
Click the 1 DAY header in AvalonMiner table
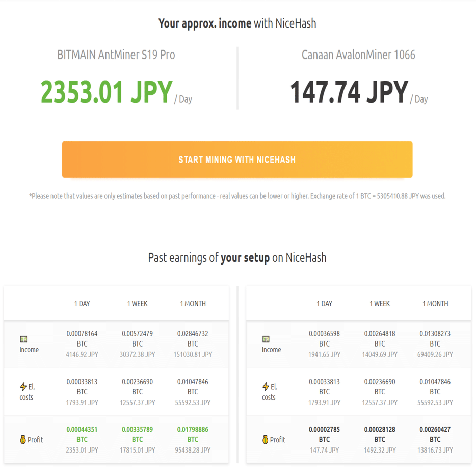(324, 303)
